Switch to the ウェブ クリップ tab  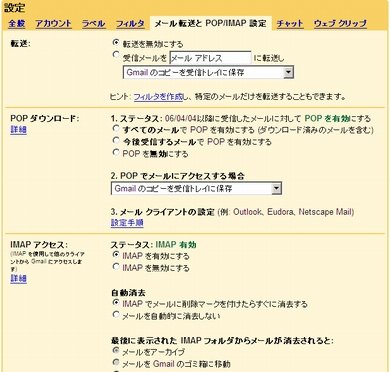pyautogui.click(x=340, y=24)
